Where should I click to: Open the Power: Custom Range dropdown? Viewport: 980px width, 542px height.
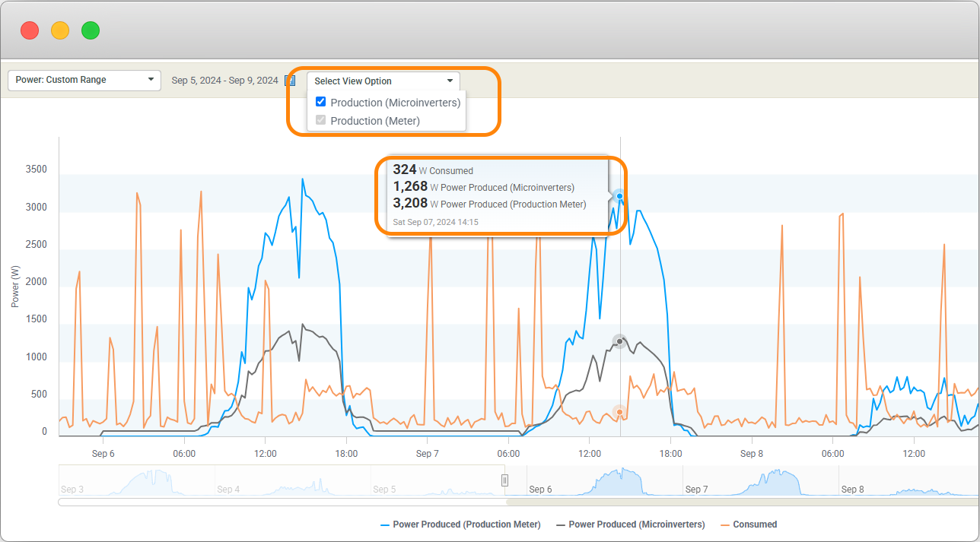84,80
